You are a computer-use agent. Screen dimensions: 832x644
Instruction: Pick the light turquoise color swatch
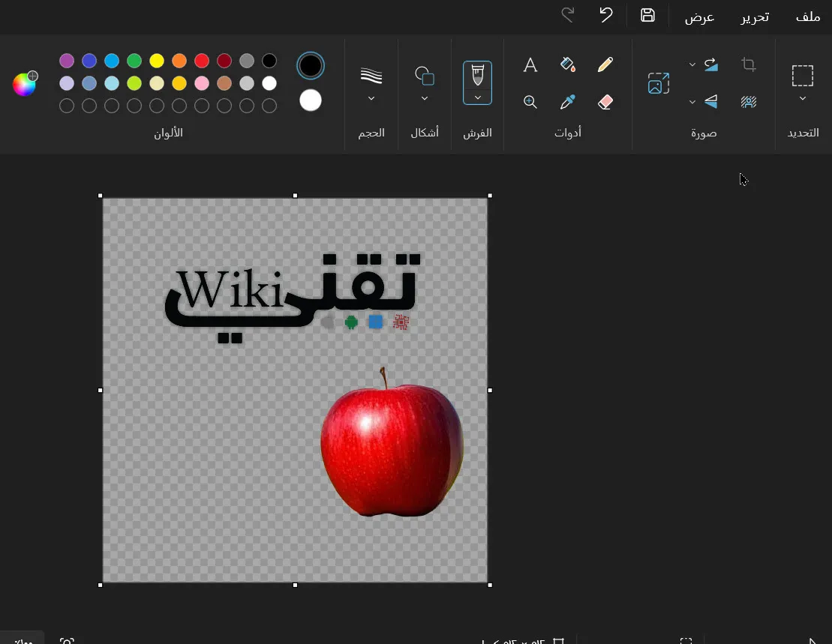pyautogui.click(x=112, y=83)
